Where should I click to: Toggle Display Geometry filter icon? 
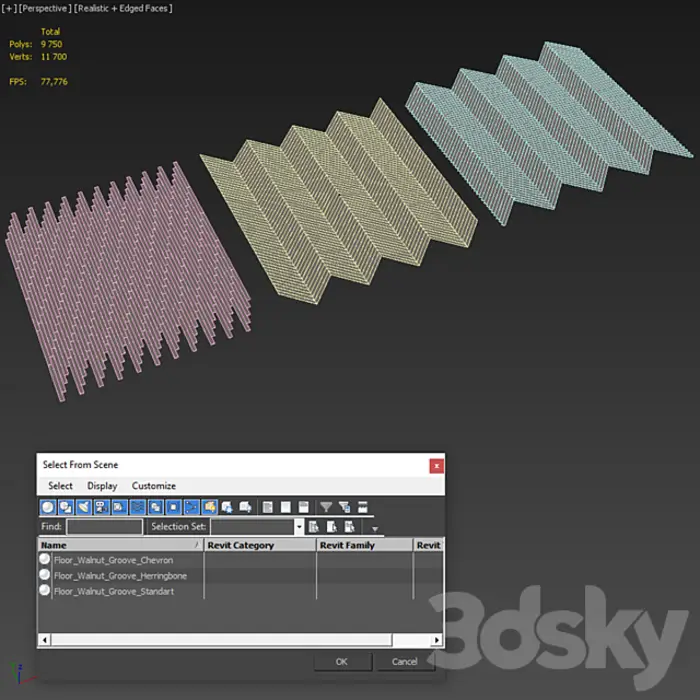pos(48,507)
